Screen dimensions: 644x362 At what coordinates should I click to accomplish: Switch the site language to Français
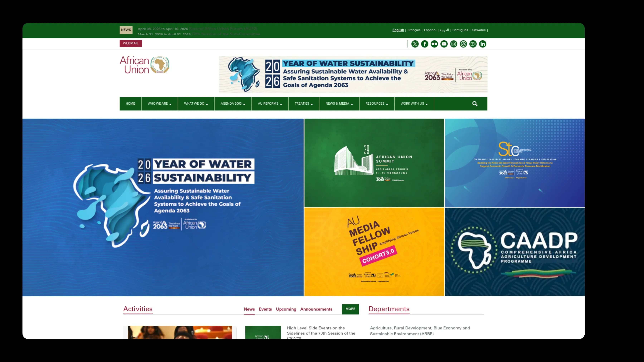[x=414, y=30]
